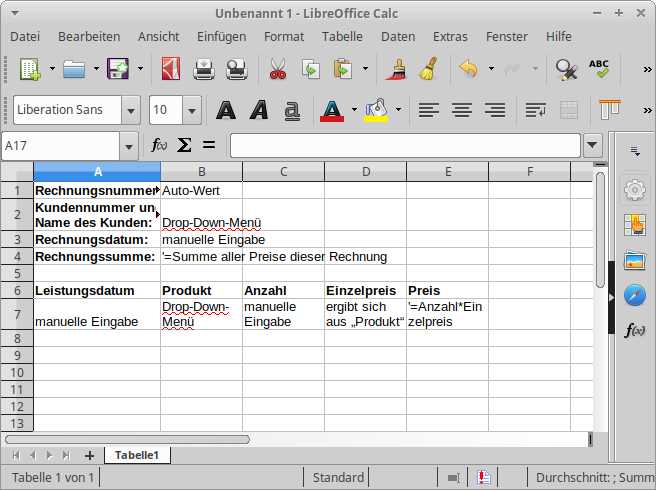Toggle italic text formatting
This screenshot has height=490, width=656.
[x=259, y=110]
